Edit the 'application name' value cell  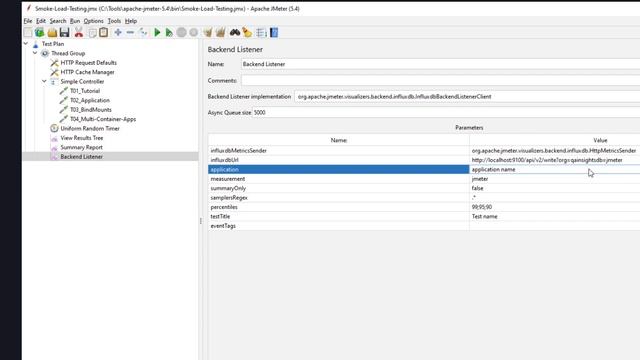point(555,169)
